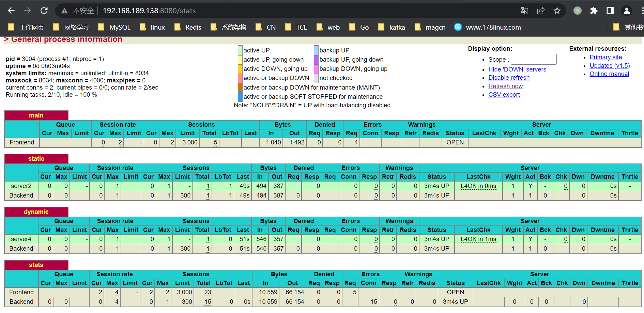Click the Frontend row label in main table
644x313 pixels.
[x=22, y=142]
